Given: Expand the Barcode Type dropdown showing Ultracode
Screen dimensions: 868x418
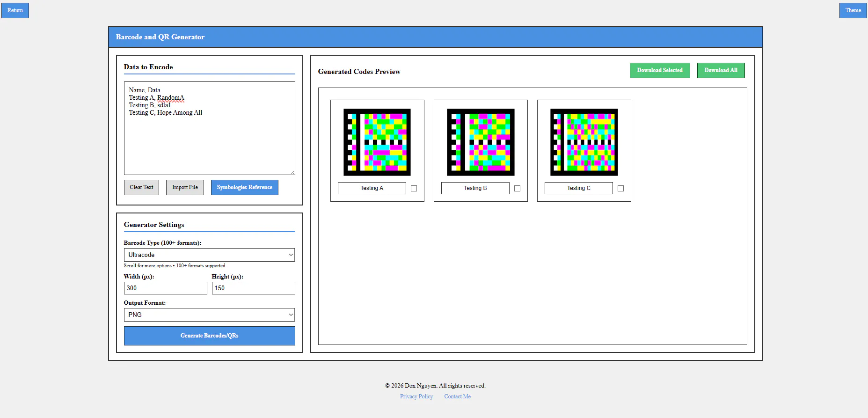Looking at the screenshot, I should [209, 255].
